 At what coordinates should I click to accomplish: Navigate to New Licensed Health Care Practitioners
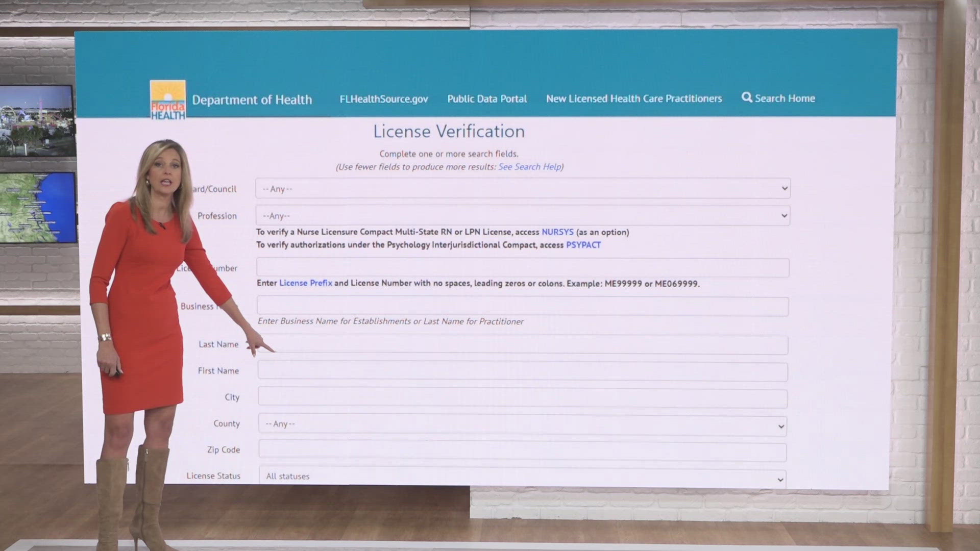(x=634, y=98)
